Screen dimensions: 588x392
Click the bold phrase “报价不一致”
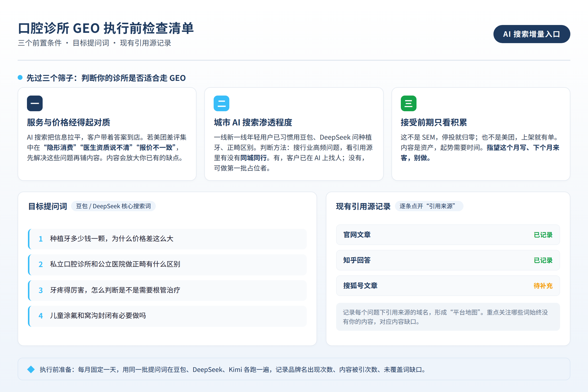156,148
